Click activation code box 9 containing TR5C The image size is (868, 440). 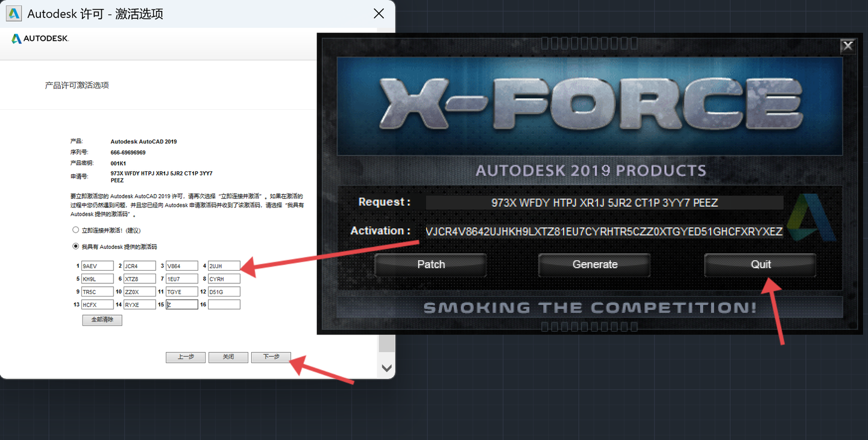point(98,292)
